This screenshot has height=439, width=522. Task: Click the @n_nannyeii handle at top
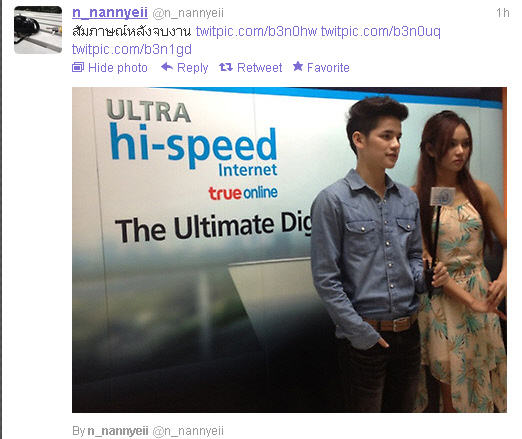tap(188, 13)
